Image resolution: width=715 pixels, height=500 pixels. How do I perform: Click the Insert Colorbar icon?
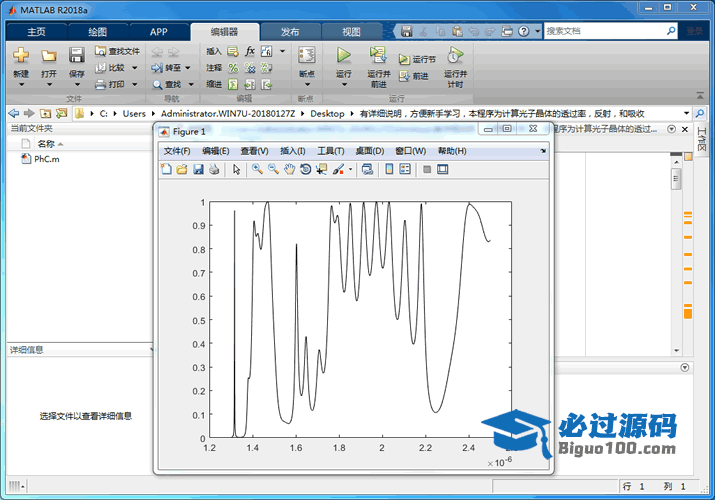[x=389, y=170]
